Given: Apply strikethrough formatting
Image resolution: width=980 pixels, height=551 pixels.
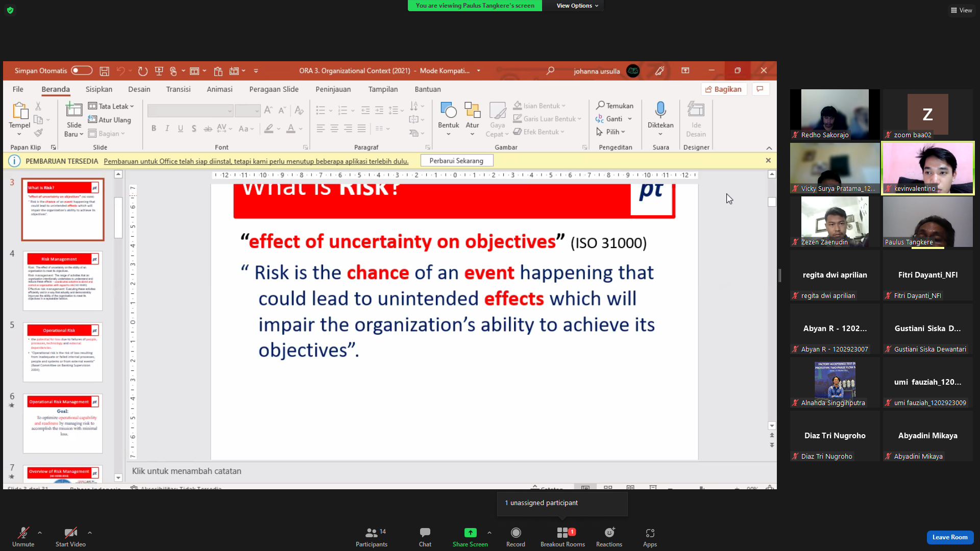Looking at the screenshot, I should click(x=207, y=129).
